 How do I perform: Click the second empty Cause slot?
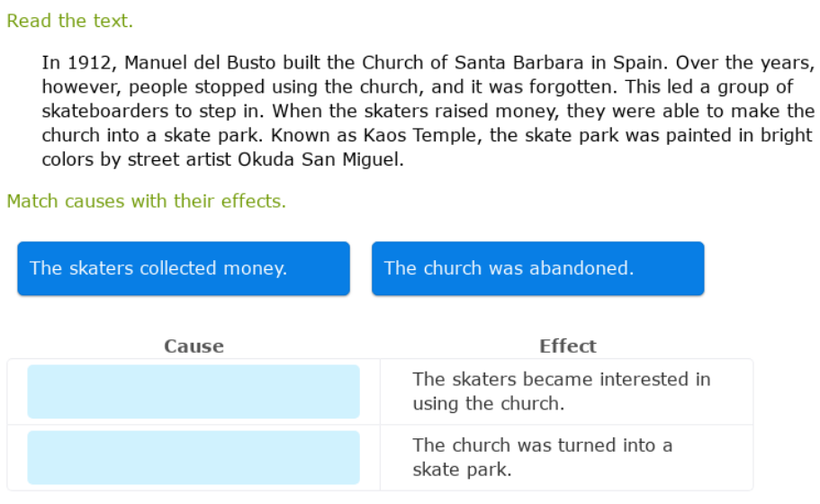pos(194,457)
